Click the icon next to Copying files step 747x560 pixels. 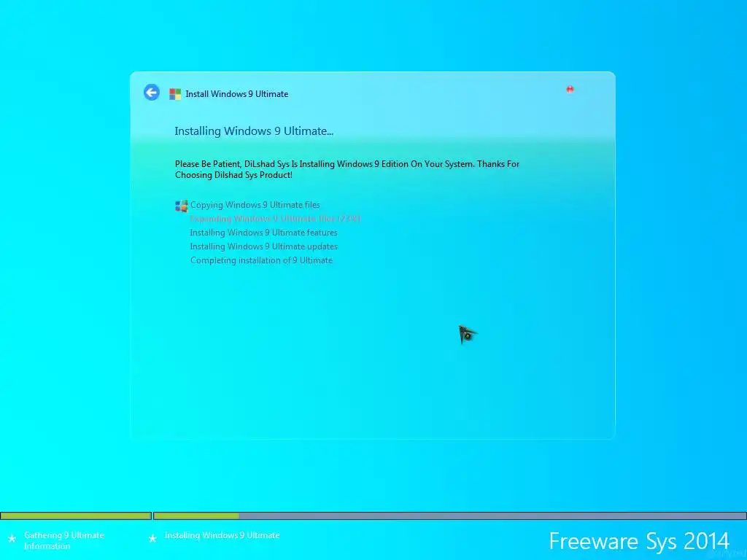[181, 206]
